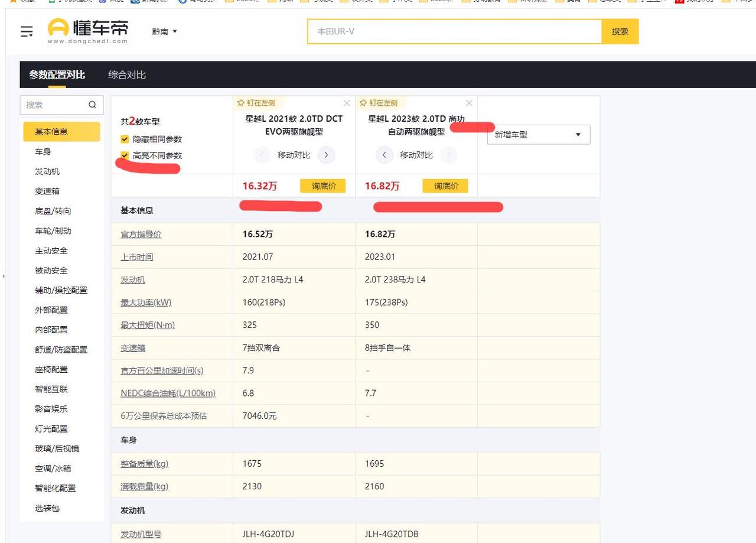Jump to 选装包 section

point(47,508)
